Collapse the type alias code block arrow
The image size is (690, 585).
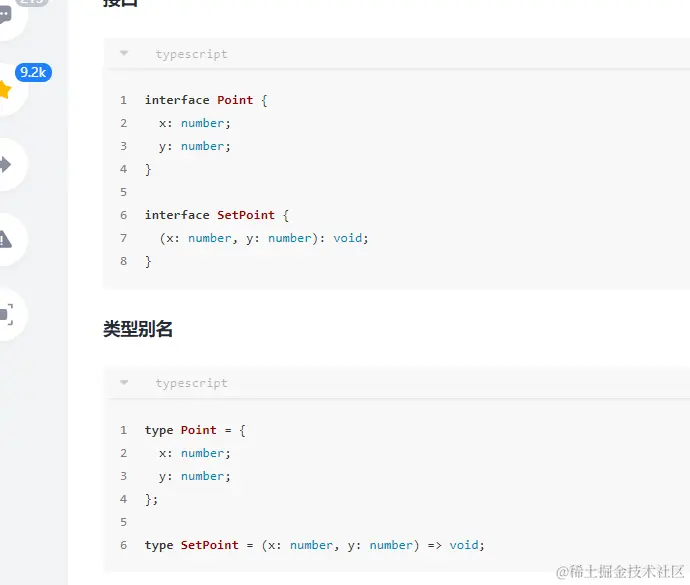124,383
